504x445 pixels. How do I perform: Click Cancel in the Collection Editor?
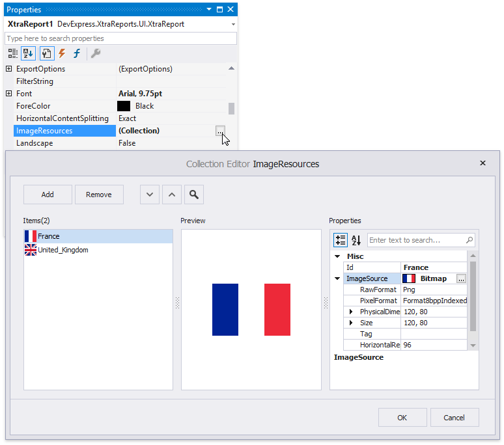[x=454, y=418]
